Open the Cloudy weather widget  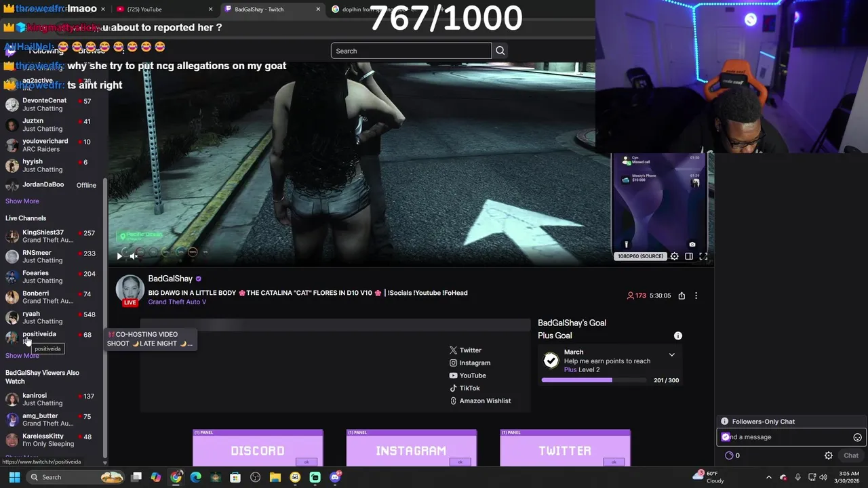point(710,476)
